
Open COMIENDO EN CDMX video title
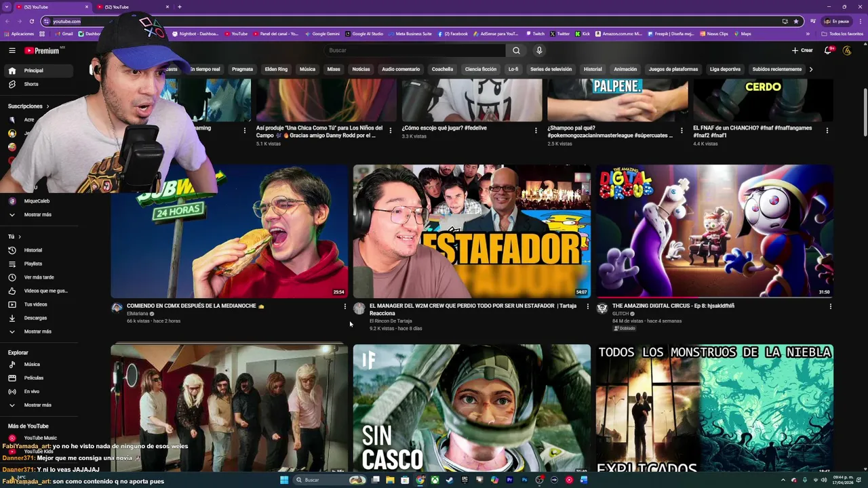tap(195, 306)
